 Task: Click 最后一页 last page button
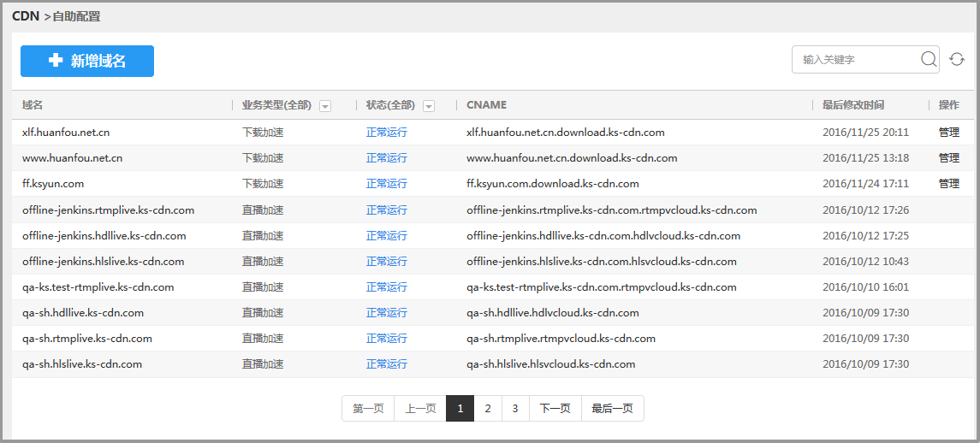(x=612, y=409)
